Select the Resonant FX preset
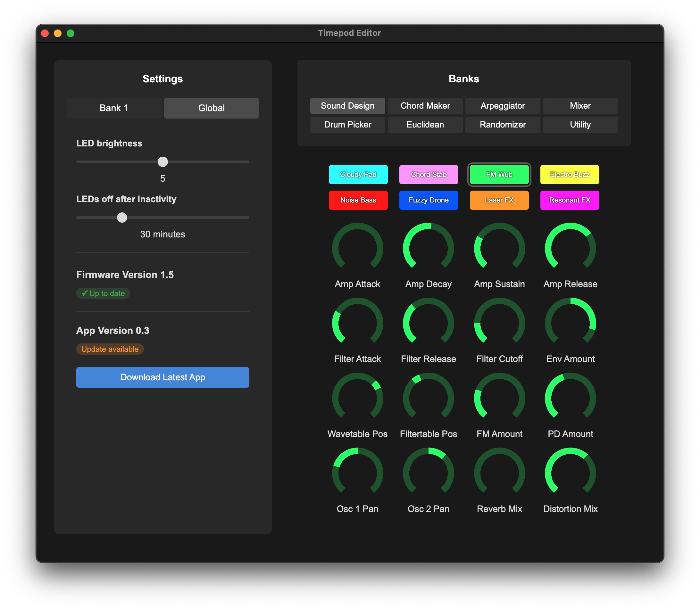The image size is (700, 610). pos(569,200)
